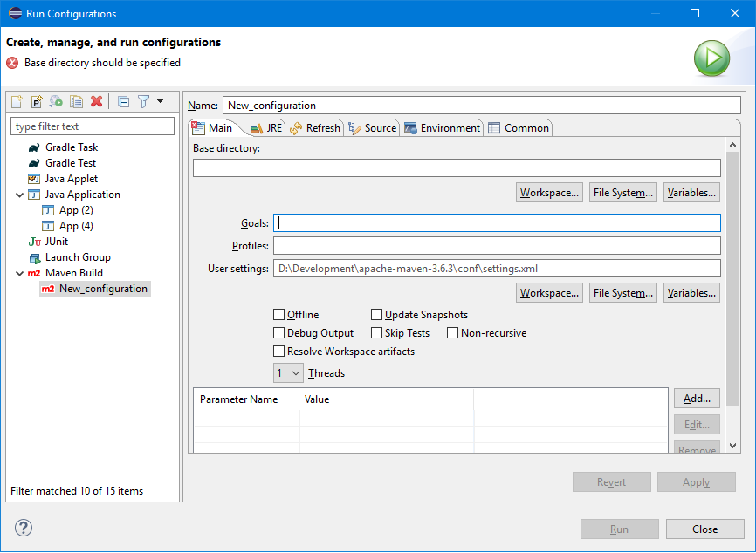Click the scroll down arrow of the Main tab
This screenshot has width=756, height=553.
pos(732,446)
